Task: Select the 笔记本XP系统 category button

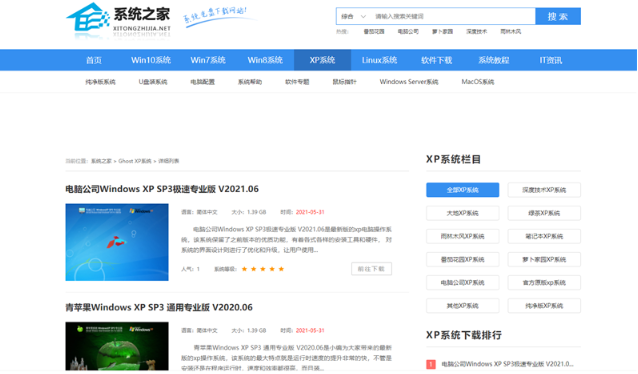Action: tap(544, 236)
